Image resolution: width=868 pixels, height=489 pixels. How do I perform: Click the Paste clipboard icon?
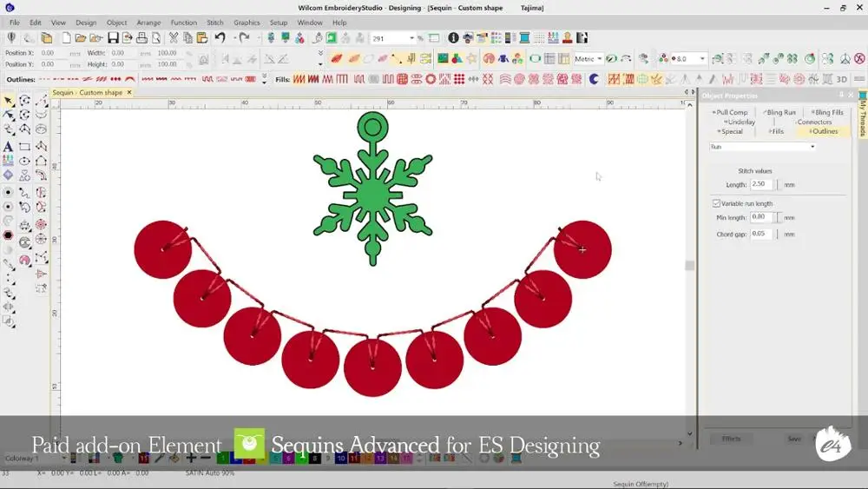coord(202,37)
